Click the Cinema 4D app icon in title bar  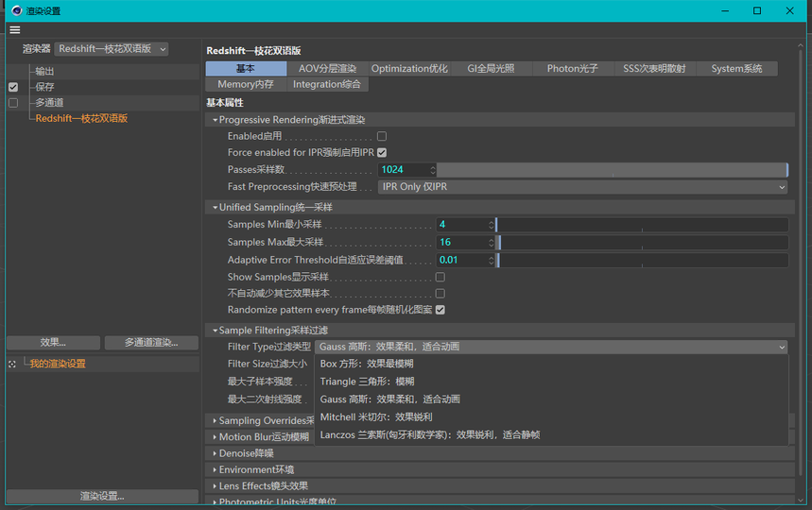(x=17, y=10)
